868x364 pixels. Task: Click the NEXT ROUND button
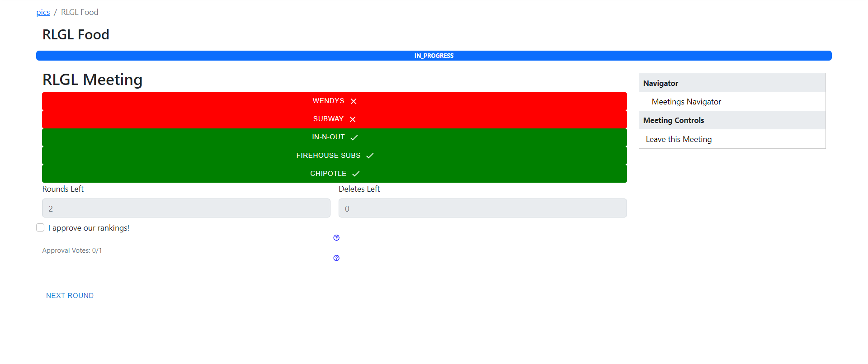tap(70, 296)
